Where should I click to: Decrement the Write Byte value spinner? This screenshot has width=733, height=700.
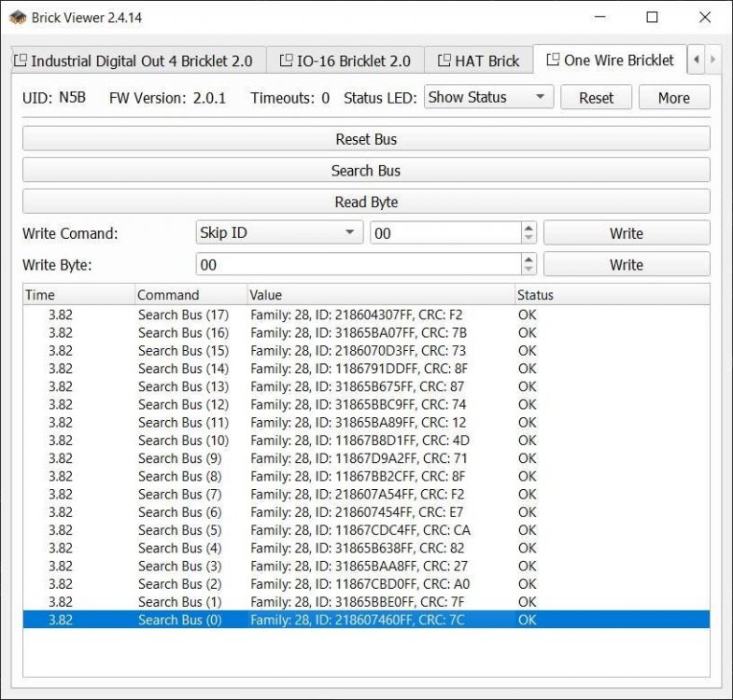click(x=529, y=269)
